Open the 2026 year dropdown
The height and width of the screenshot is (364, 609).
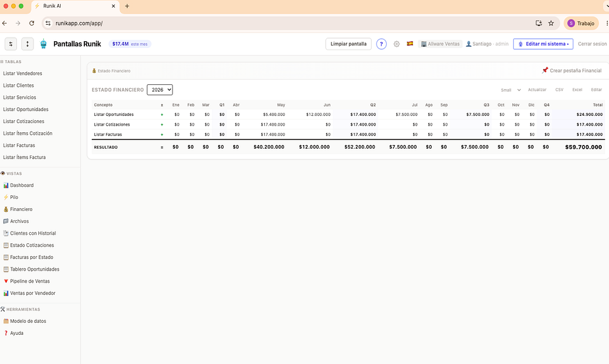coord(160,90)
